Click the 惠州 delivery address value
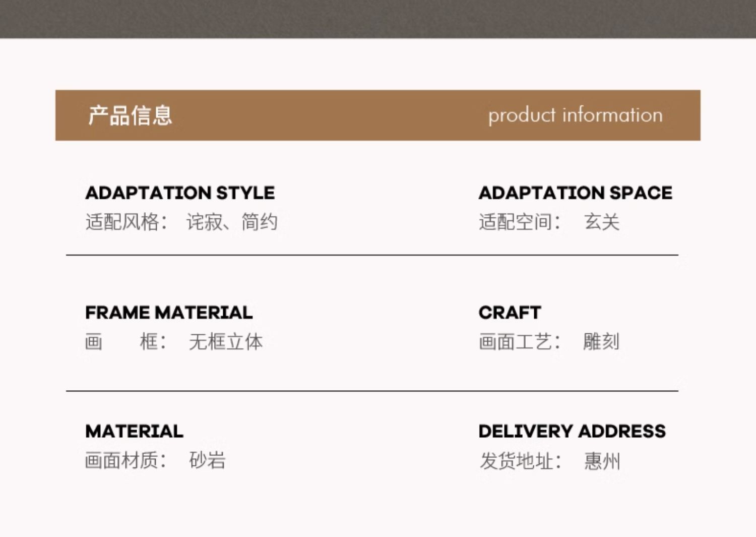Image resolution: width=756 pixels, height=537 pixels. pos(602,461)
